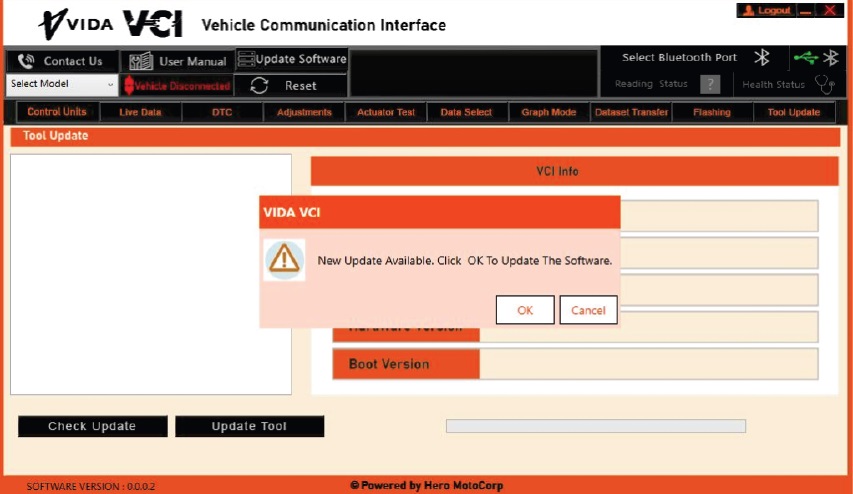Click the Check Update button
853x494 pixels.
[x=92, y=426]
